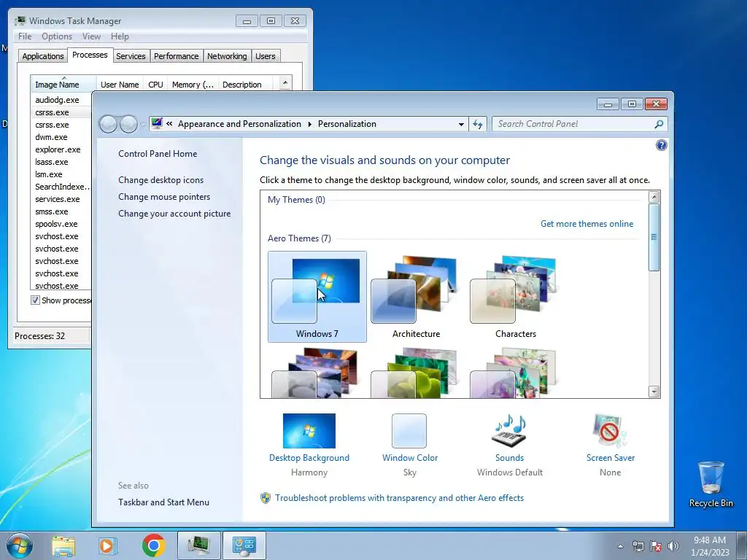Launch Google Chrome from the taskbar
Screen dimensions: 747x560
(153, 545)
